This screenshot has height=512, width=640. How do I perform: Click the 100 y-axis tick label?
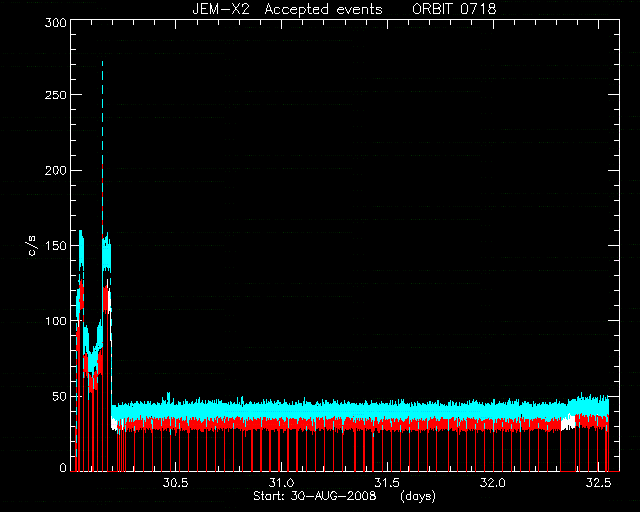56,321
